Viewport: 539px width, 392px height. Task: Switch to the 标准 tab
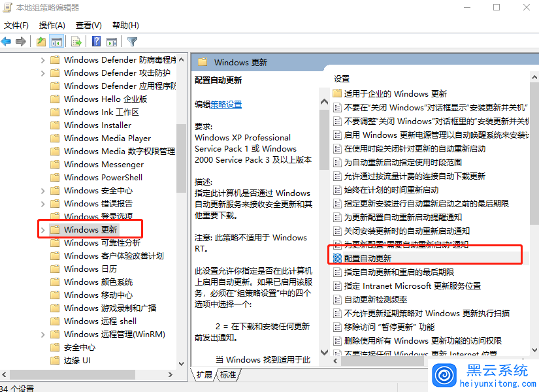(x=228, y=374)
